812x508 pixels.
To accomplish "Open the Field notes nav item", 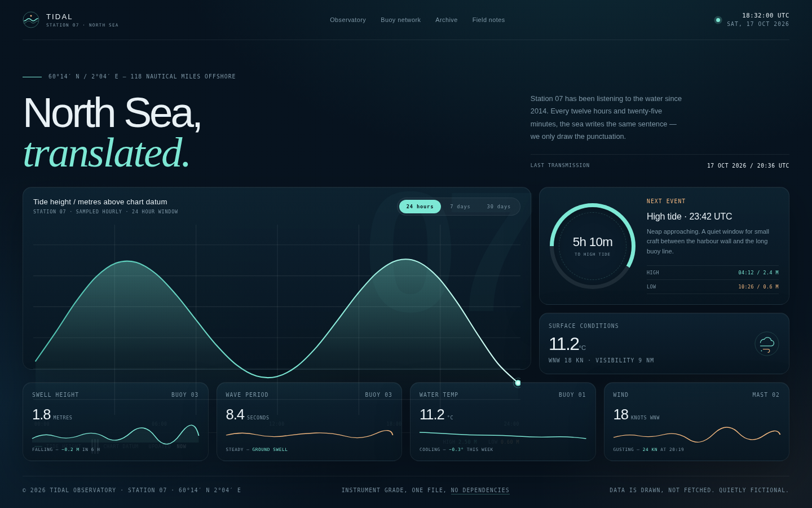I will point(488,20).
